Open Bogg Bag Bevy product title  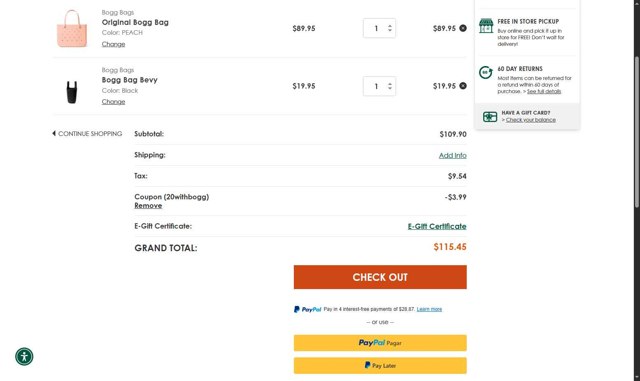pos(129,80)
